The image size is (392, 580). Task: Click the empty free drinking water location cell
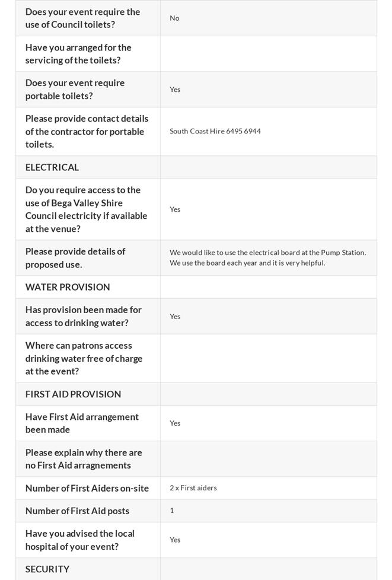point(268,358)
